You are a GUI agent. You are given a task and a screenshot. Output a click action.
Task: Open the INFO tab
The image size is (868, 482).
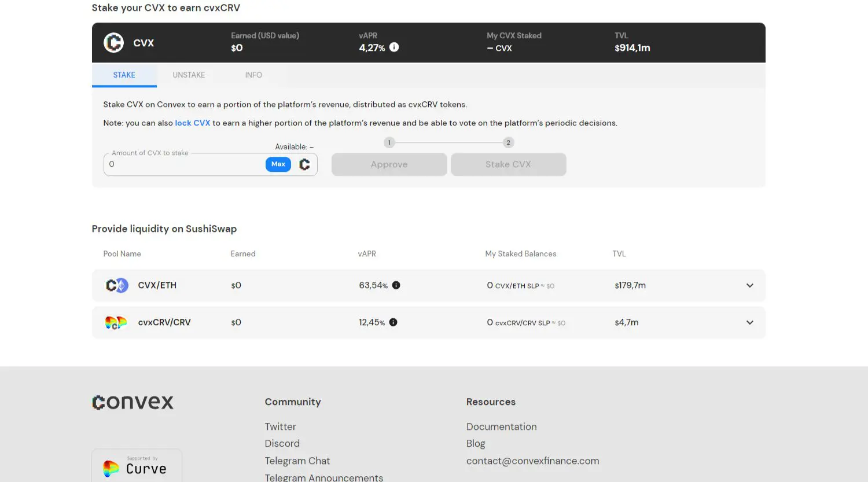coord(253,75)
